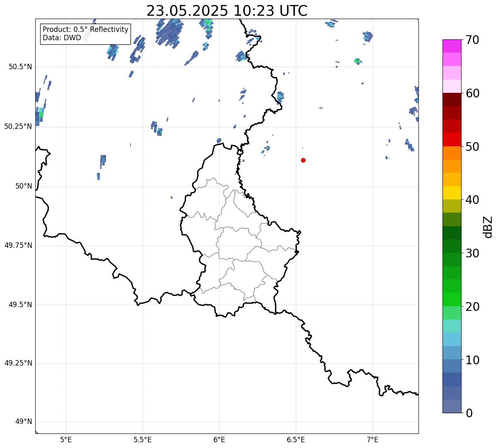Click the colorbar tick label "50"

tap(472, 147)
